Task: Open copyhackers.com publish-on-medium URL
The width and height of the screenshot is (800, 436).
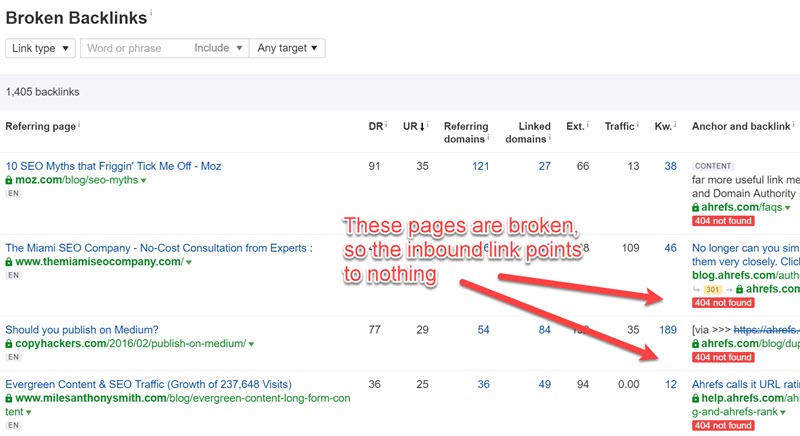Action: (x=131, y=343)
